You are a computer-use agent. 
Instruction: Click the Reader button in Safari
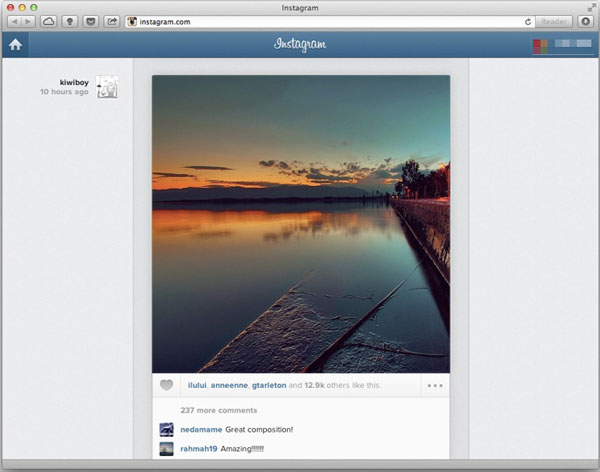click(x=553, y=21)
